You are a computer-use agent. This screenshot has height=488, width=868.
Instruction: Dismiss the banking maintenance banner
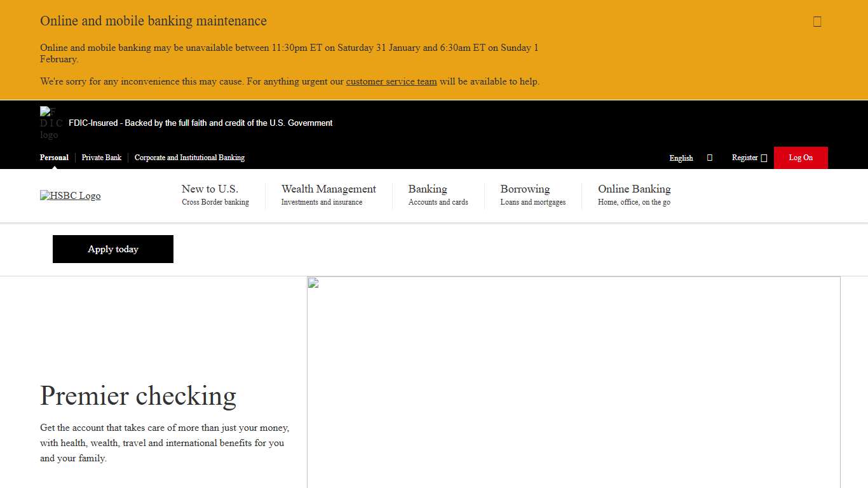[817, 21]
